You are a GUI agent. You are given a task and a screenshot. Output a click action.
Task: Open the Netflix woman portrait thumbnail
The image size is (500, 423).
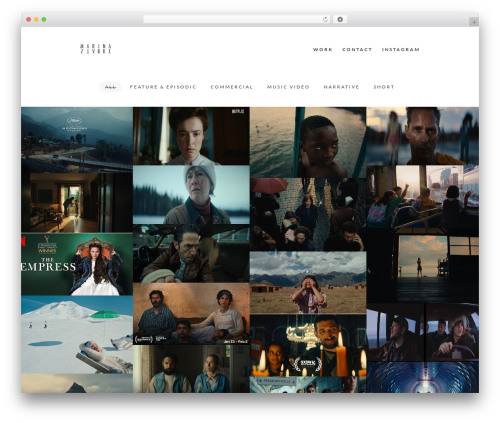191,136
